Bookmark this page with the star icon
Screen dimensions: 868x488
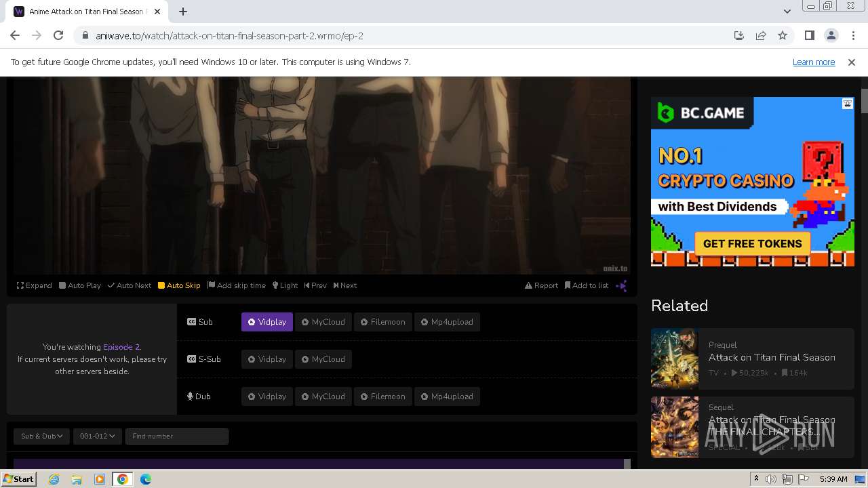click(x=783, y=35)
